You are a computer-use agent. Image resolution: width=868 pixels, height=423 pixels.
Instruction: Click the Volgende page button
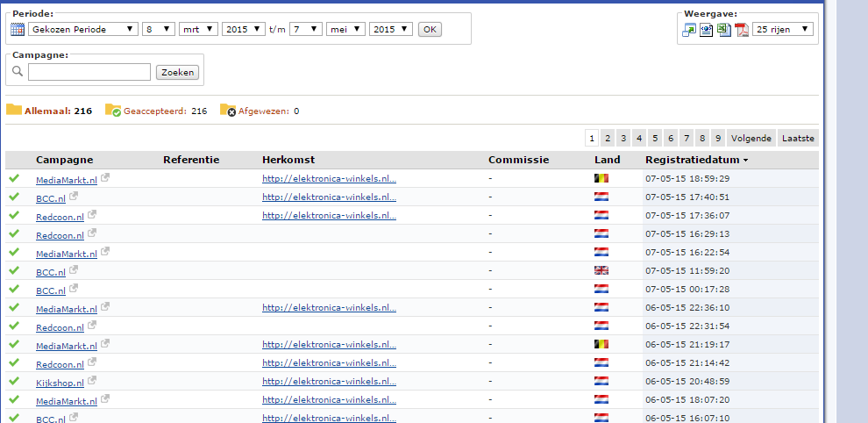click(751, 138)
